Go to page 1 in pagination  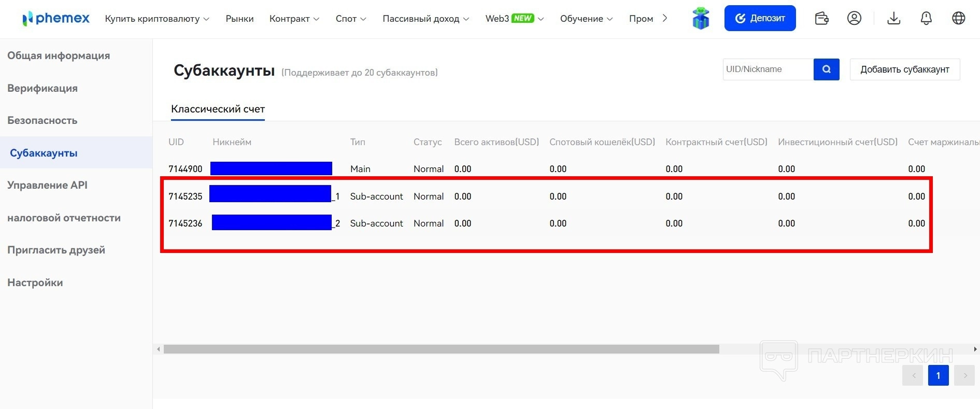938,375
